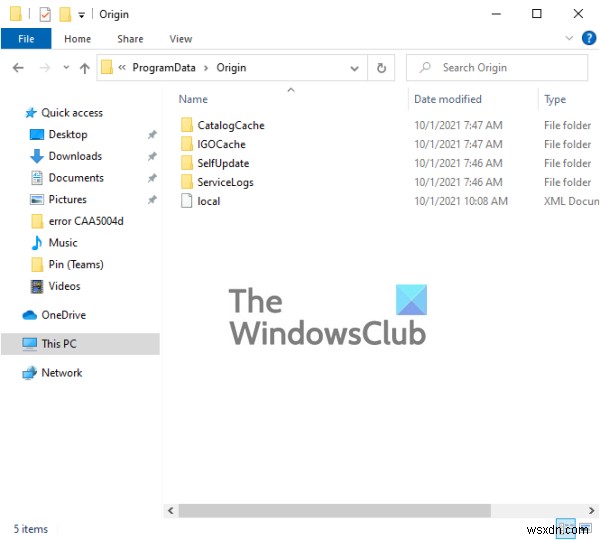Open OneDrive in the navigation pane

[x=64, y=315]
